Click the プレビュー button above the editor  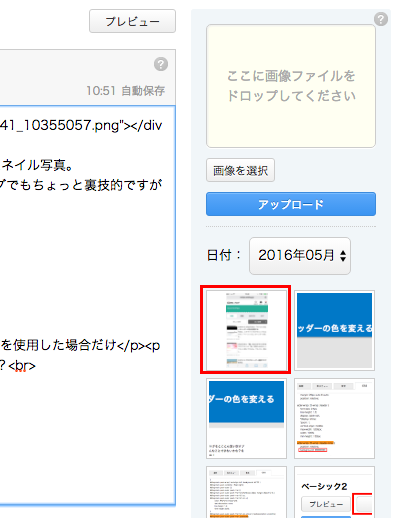(132, 21)
